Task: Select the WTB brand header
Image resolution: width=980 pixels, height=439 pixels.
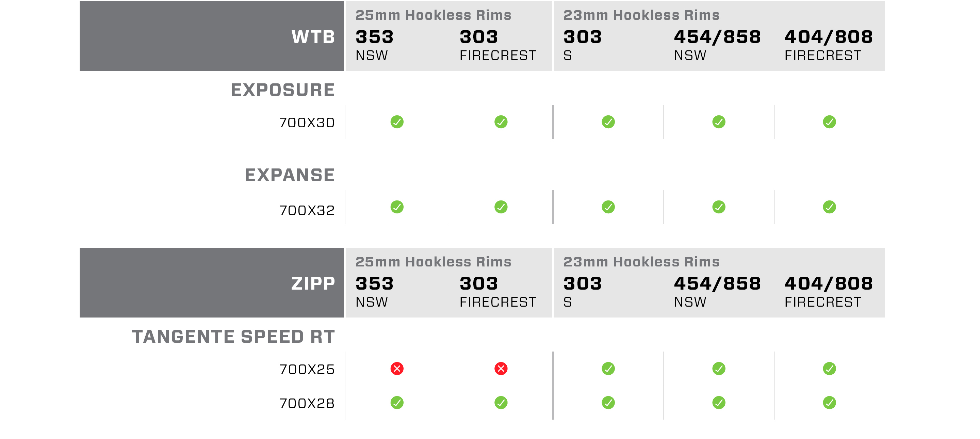Action: (x=313, y=37)
